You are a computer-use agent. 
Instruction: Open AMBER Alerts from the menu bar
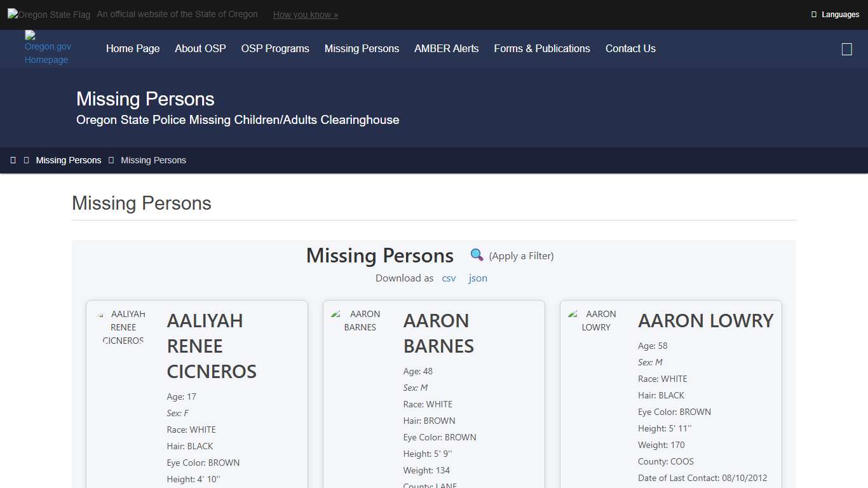(x=447, y=48)
